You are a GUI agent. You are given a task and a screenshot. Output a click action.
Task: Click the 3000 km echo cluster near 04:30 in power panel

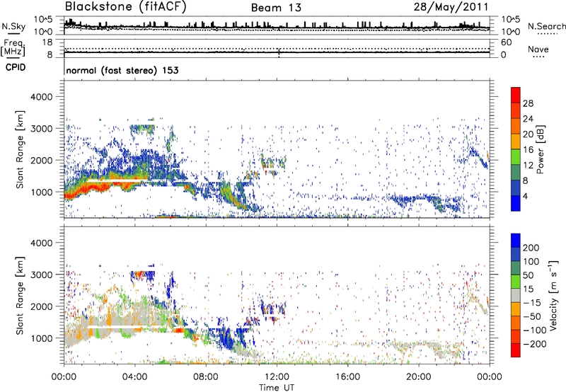142,129
